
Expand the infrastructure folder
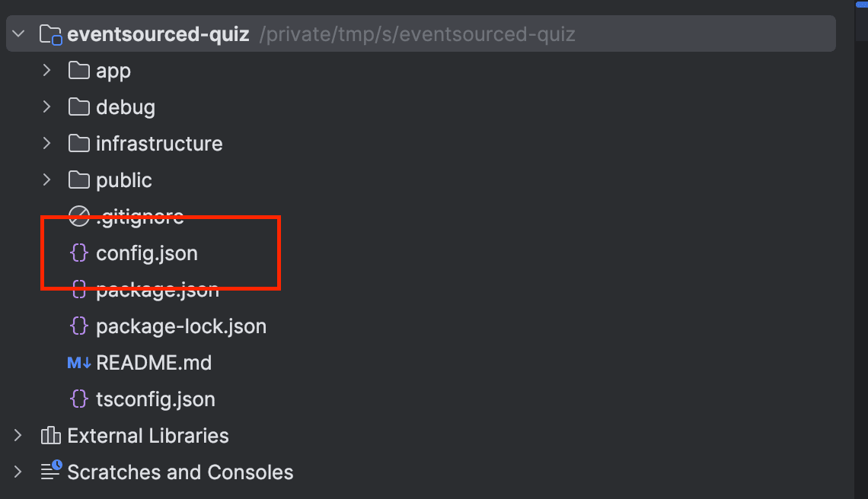46,143
